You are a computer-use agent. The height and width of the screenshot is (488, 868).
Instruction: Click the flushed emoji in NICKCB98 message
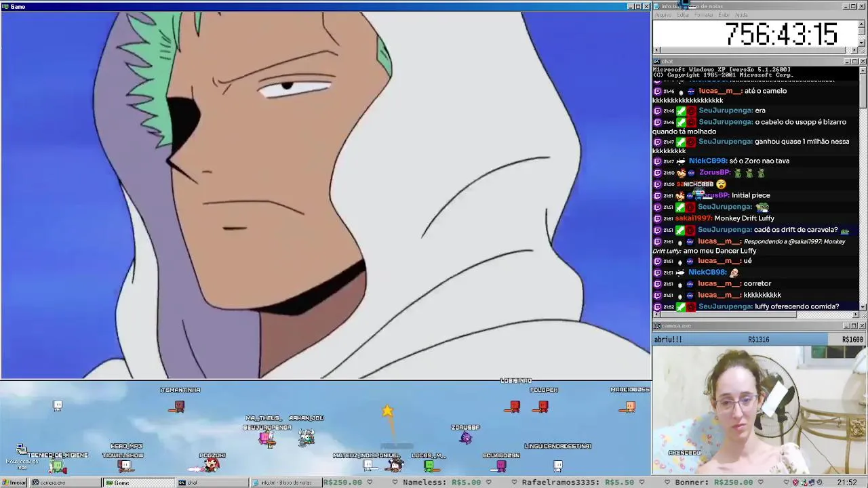click(721, 184)
